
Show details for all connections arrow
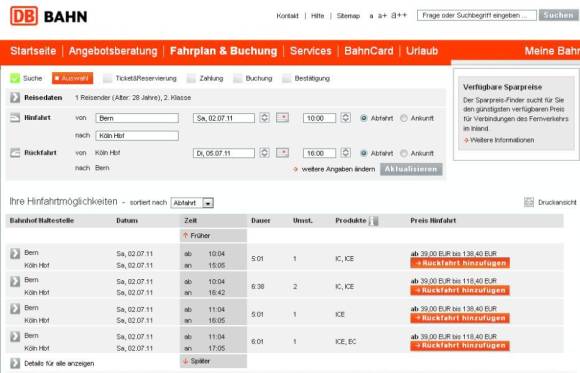pos(15,363)
